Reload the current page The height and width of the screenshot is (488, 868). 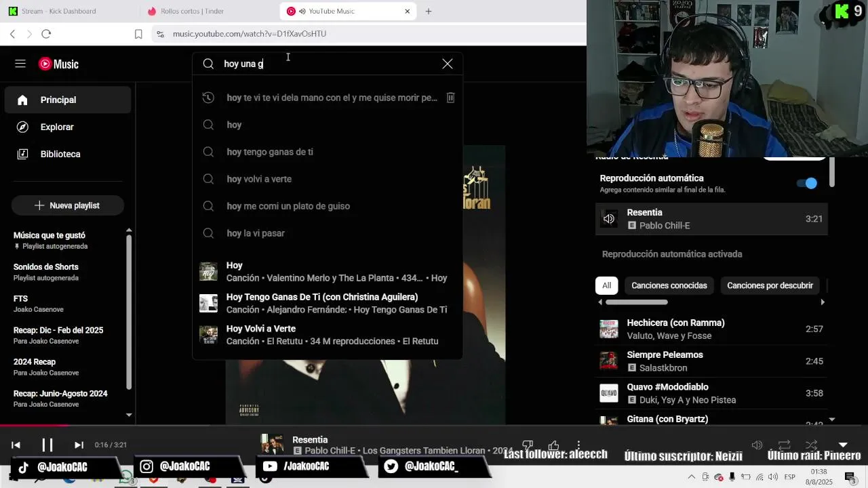point(46,34)
